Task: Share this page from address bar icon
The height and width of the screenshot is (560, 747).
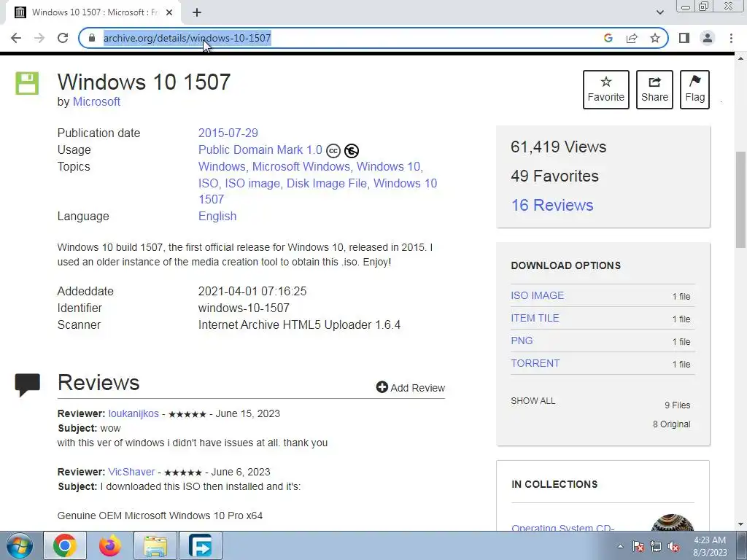Action: (x=632, y=38)
